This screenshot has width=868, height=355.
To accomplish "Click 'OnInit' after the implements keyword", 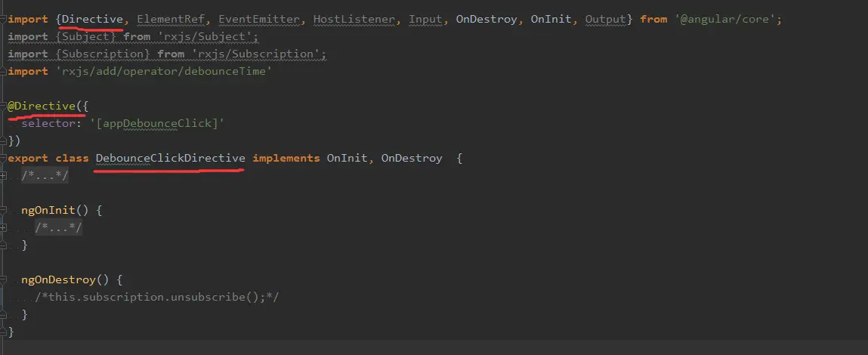I will [x=347, y=158].
